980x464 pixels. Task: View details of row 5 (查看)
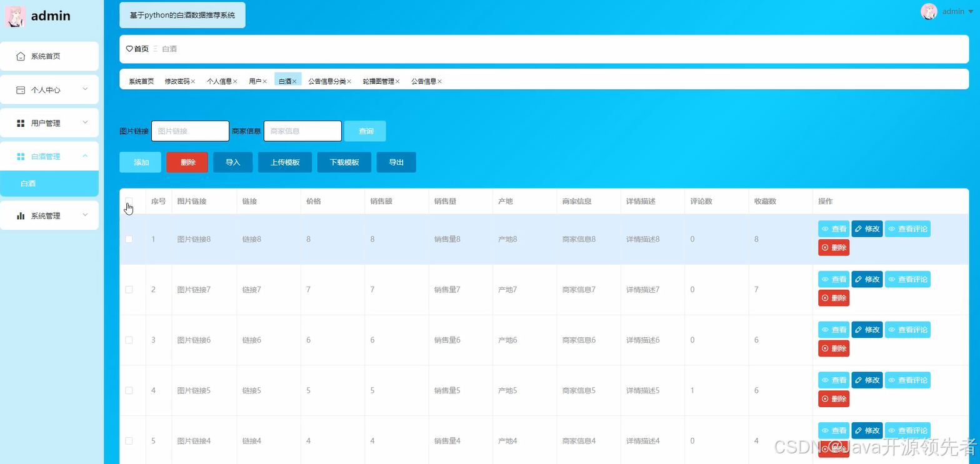(x=834, y=430)
